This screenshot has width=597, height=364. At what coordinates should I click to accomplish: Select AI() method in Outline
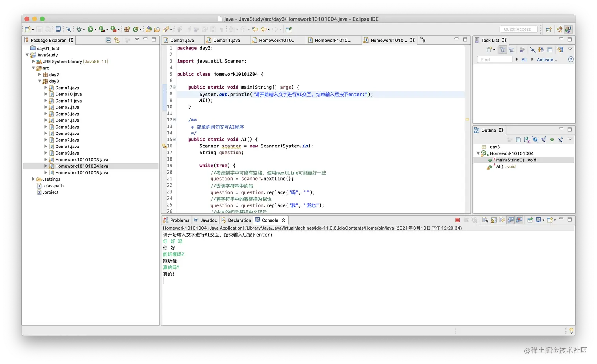[505, 166]
